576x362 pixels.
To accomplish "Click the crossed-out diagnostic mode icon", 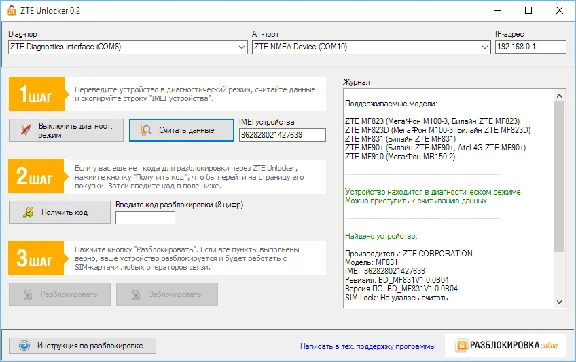I will click(x=26, y=130).
